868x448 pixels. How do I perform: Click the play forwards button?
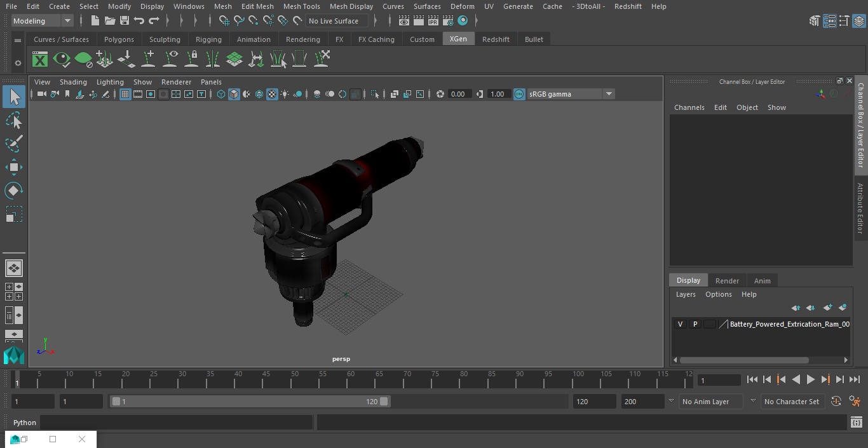810,379
